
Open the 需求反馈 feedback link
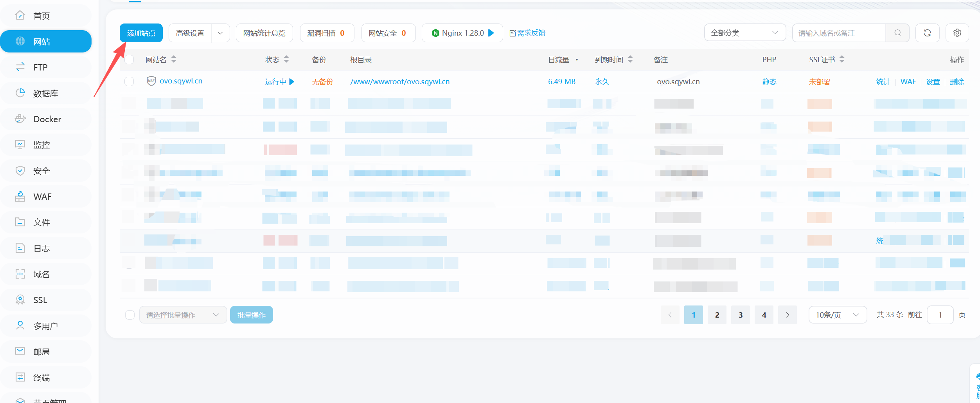527,33
